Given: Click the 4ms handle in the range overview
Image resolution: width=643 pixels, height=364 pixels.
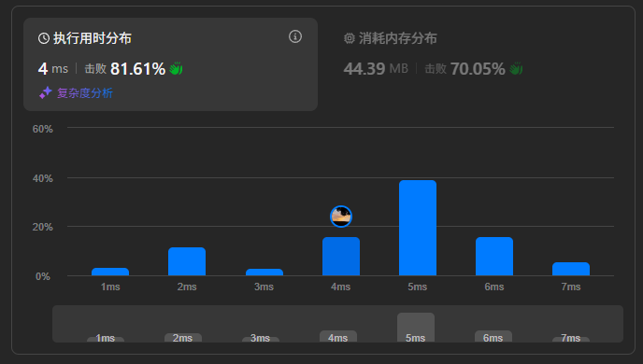Looking at the screenshot, I should pos(338,336).
